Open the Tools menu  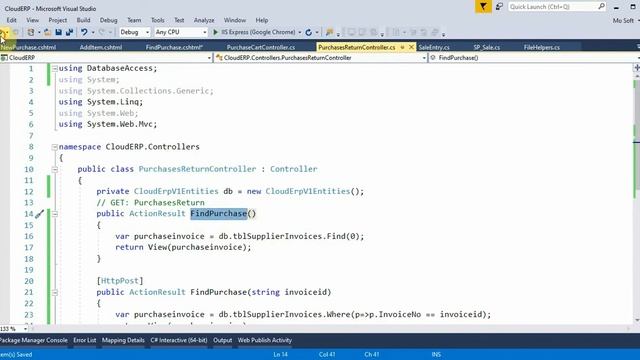[158, 20]
